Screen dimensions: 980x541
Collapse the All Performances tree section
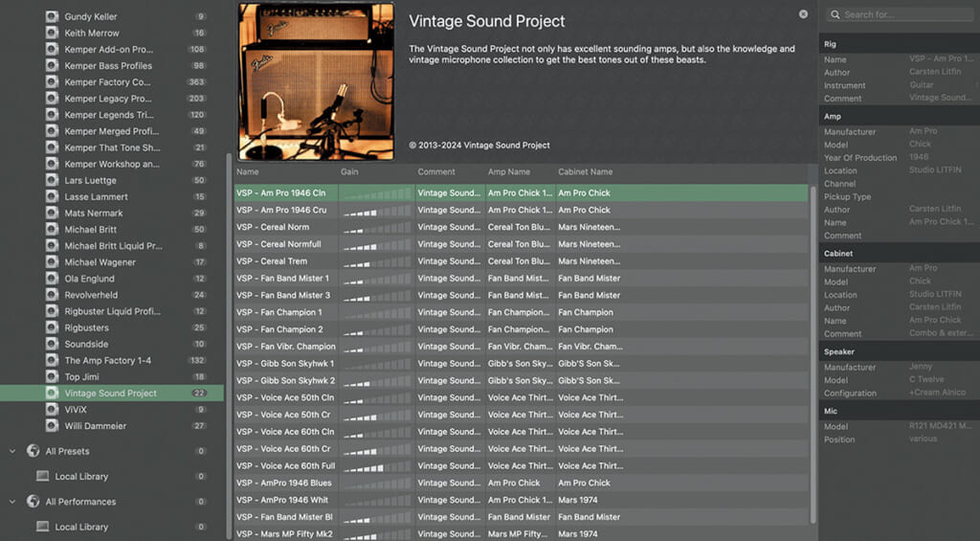(12, 502)
